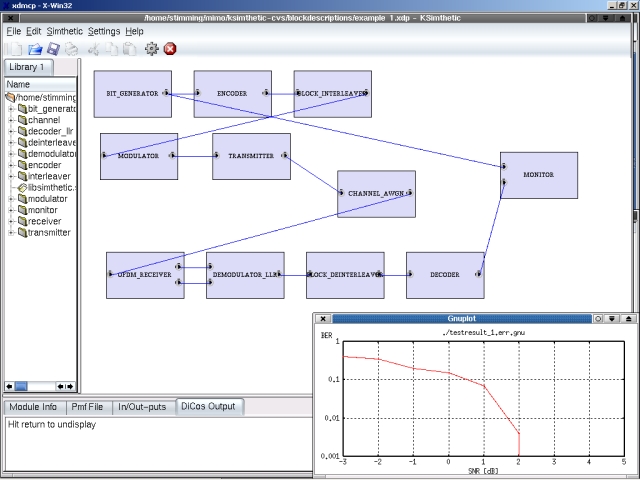The height and width of the screenshot is (480, 640).
Task: Click the Paste clipboard icon
Action: [x=130, y=48]
